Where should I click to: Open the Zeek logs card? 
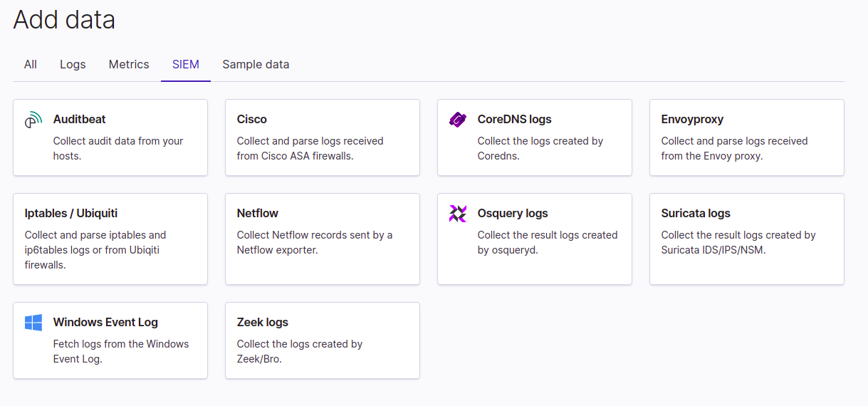click(x=322, y=340)
